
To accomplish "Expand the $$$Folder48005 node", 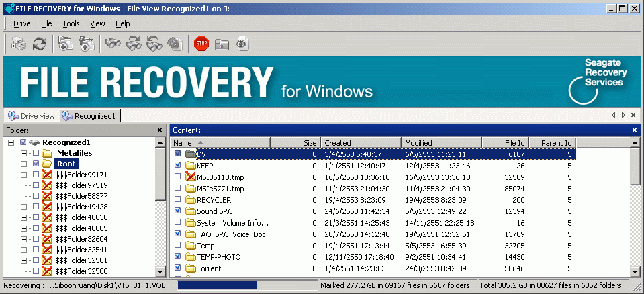I will (x=24, y=228).
